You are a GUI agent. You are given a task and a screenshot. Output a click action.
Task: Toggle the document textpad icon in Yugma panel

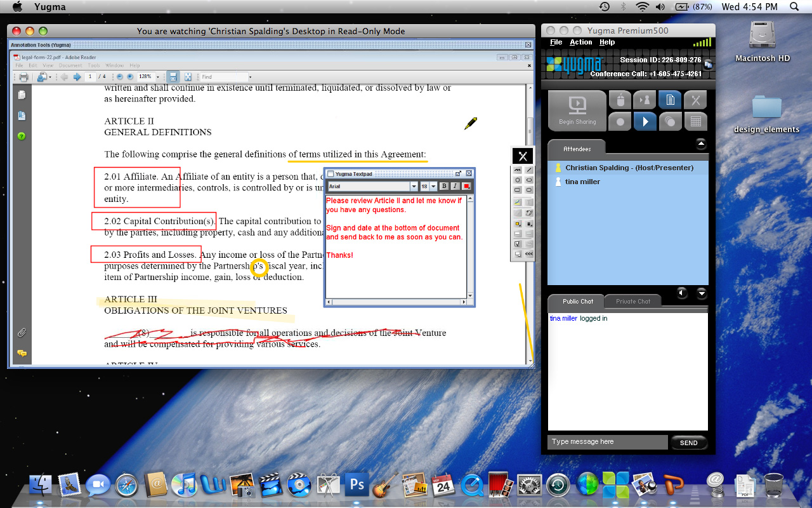[670, 100]
